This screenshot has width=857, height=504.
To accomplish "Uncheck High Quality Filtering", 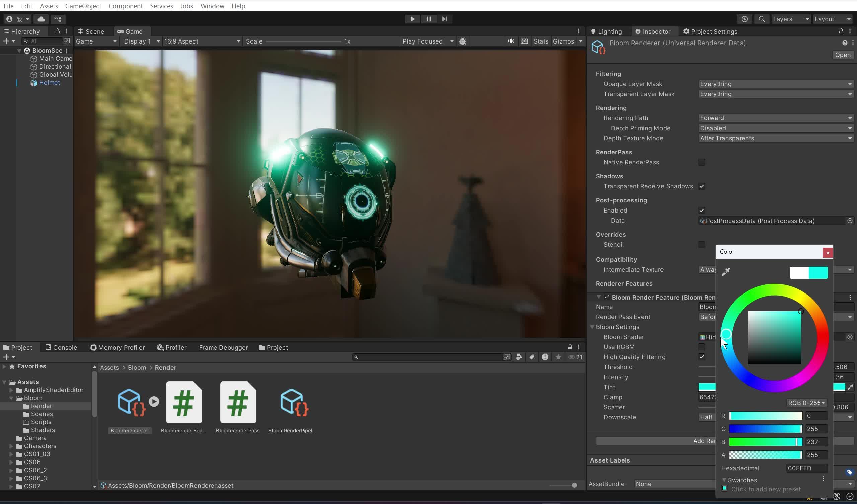I will (x=702, y=357).
